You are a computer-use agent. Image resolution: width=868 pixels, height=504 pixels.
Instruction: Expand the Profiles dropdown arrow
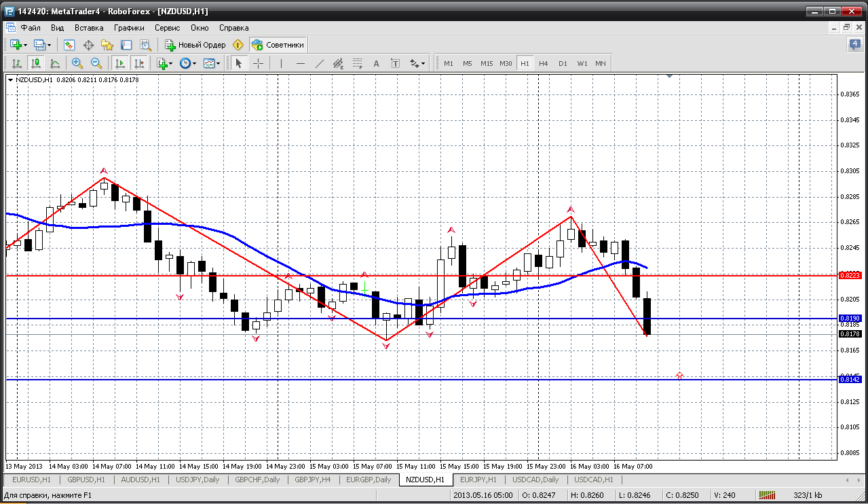50,45
